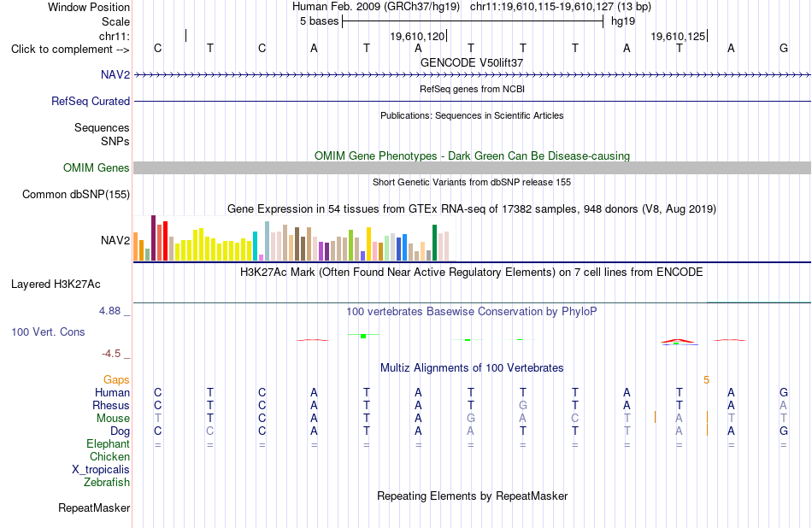Open "100 vertebrates Basewise Conservation by PhyloP" title
This screenshot has width=812, height=528.
[x=472, y=312]
